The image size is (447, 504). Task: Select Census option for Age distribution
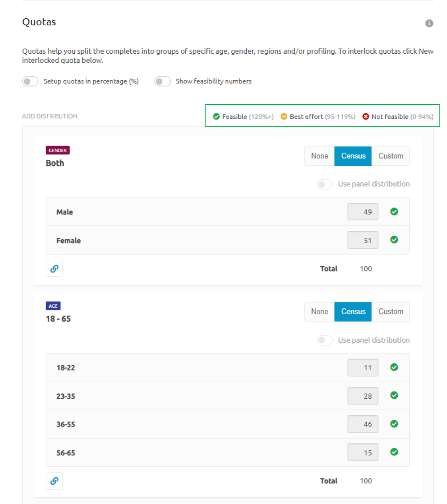[x=353, y=311]
